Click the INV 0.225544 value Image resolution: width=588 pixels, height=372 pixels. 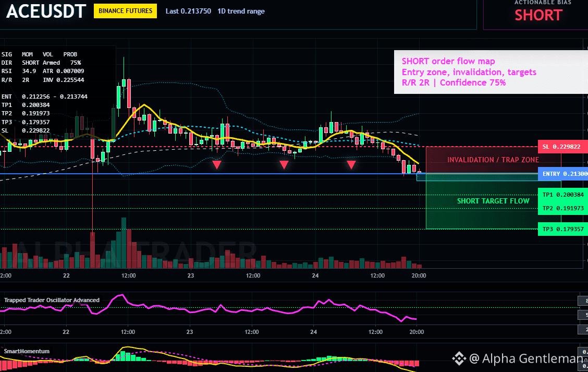pos(63,80)
